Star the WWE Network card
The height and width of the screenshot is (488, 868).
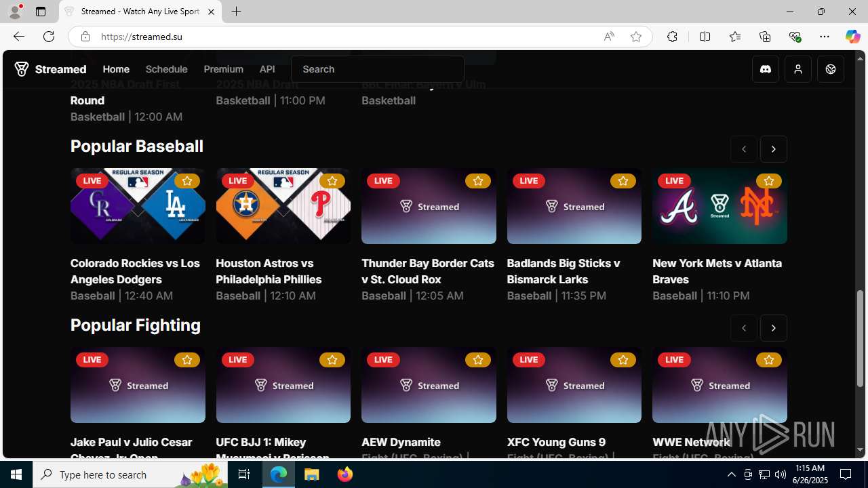[x=768, y=360]
